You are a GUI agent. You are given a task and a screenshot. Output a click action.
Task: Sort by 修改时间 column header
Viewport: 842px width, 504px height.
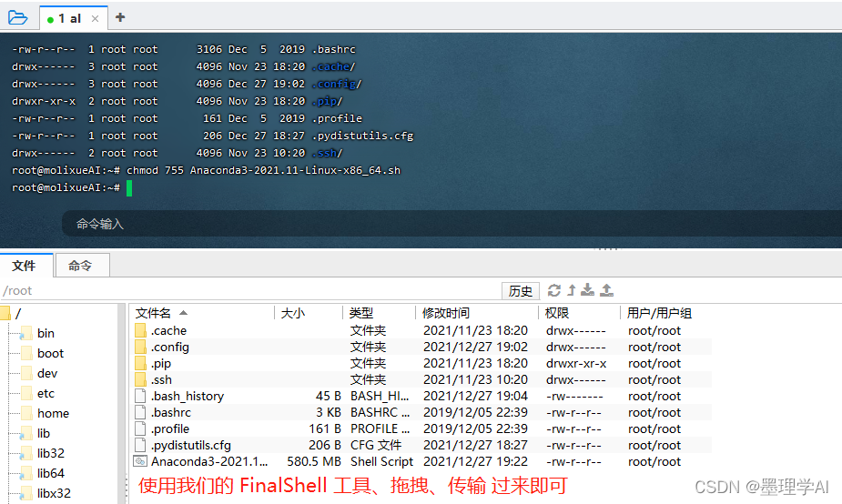coord(477,313)
